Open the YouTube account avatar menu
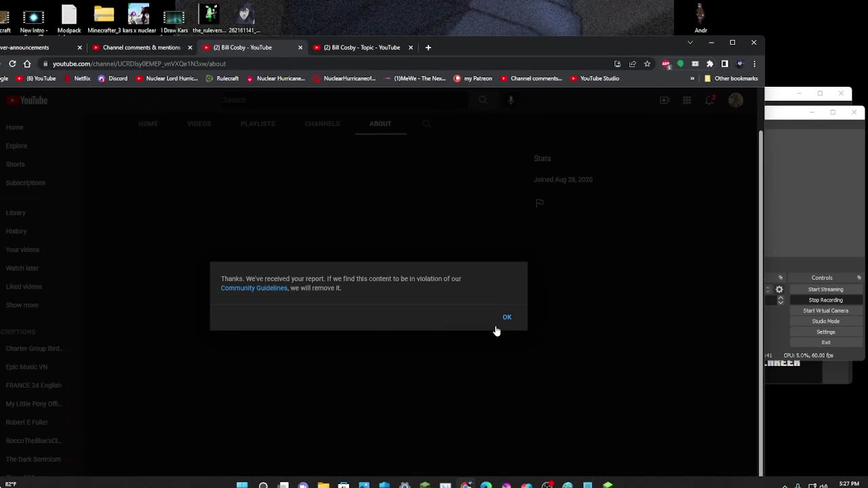This screenshot has height=488, width=868. point(736,100)
